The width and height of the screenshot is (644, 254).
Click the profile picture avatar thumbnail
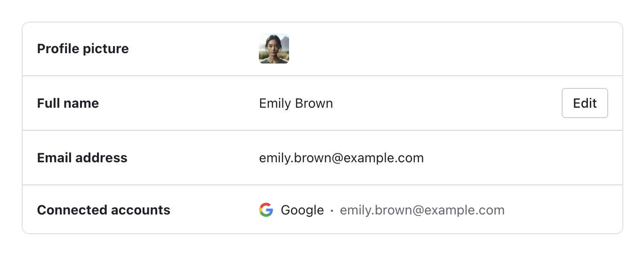274,48
